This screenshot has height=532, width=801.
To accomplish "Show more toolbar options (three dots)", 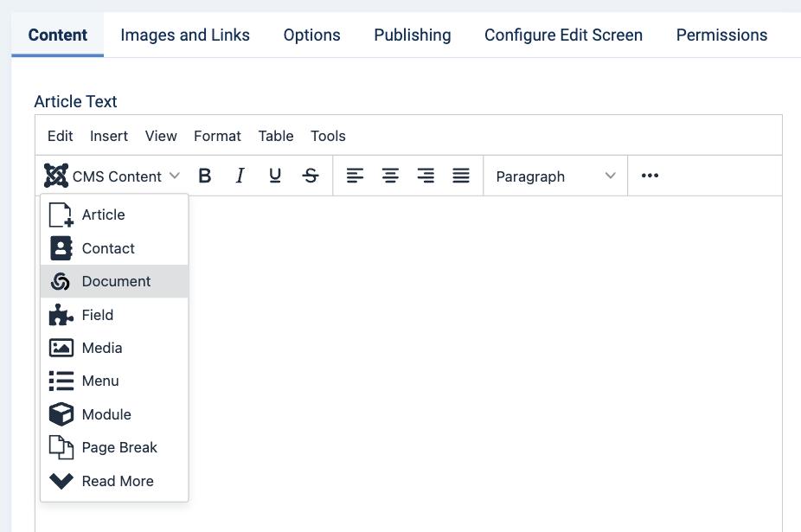I will click(650, 176).
